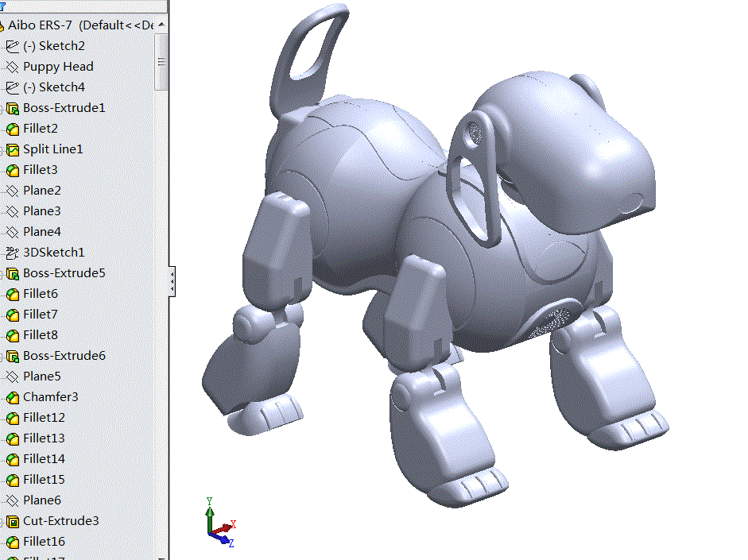
Task: Click the XYZ orientation triad in viewport
Action: tap(220, 523)
